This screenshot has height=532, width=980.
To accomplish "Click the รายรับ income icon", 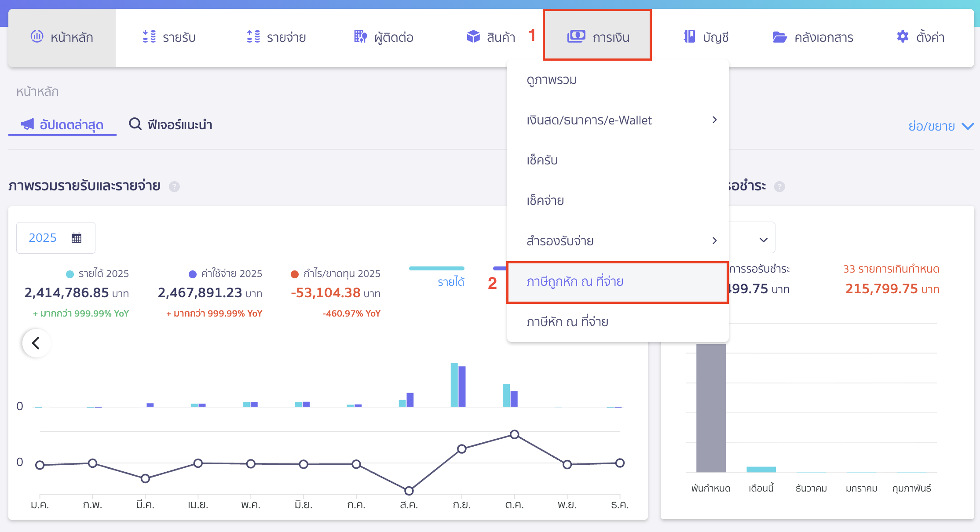I will pyautogui.click(x=149, y=36).
